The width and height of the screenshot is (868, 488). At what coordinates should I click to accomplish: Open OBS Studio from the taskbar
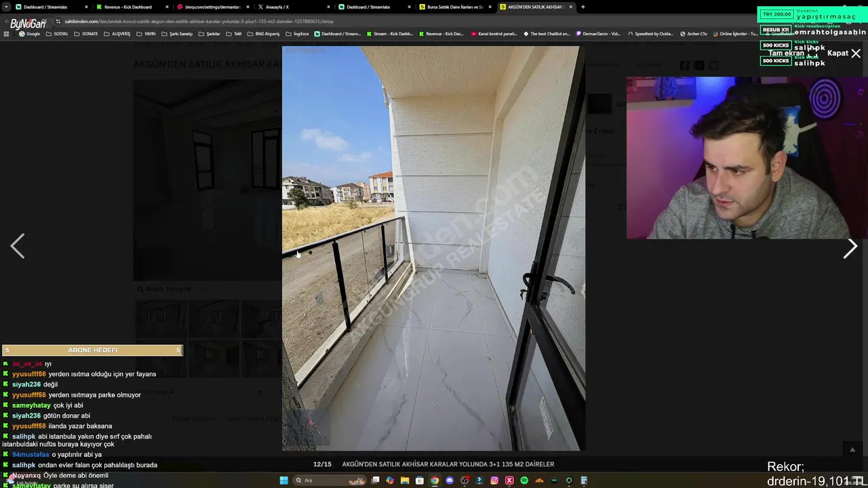point(465,481)
